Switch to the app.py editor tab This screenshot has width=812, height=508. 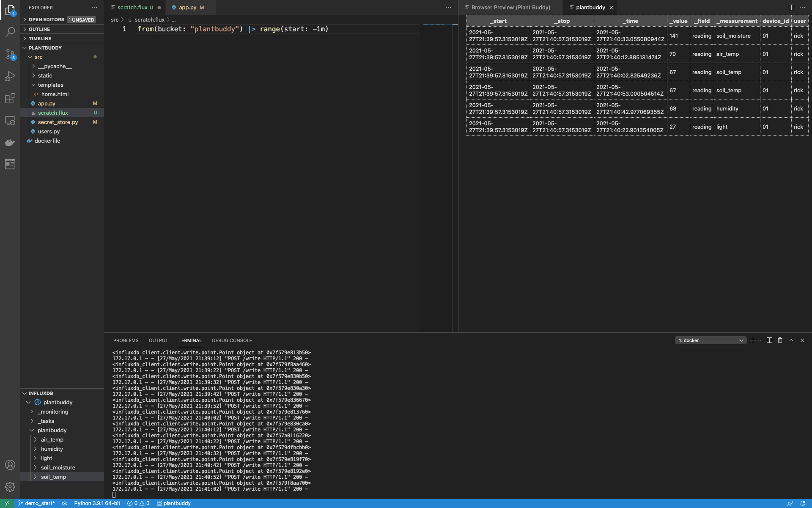(x=187, y=7)
